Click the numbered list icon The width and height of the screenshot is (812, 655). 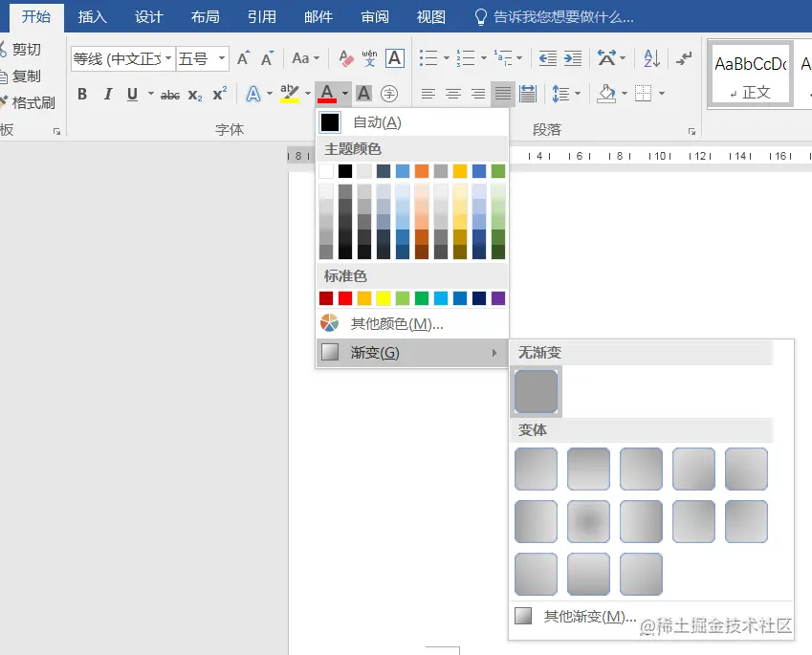(x=465, y=58)
